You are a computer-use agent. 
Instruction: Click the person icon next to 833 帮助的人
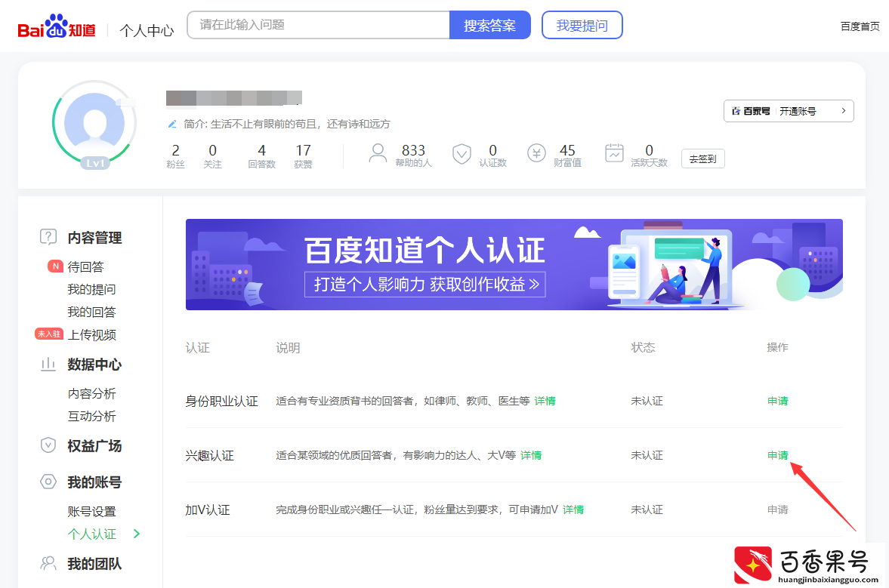click(x=378, y=153)
